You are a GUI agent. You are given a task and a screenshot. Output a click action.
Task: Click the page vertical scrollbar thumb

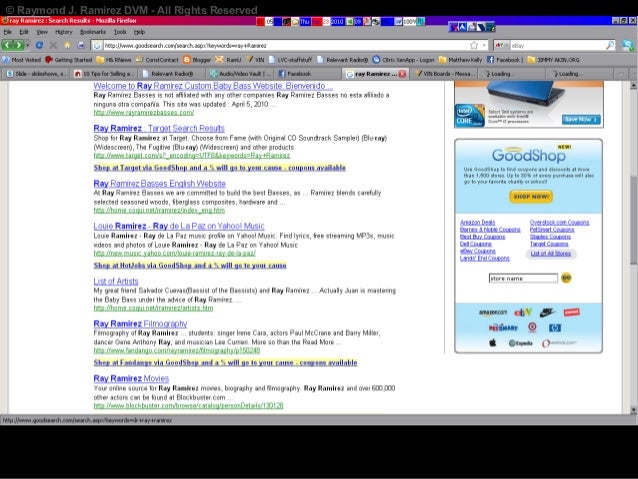click(633, 221)
